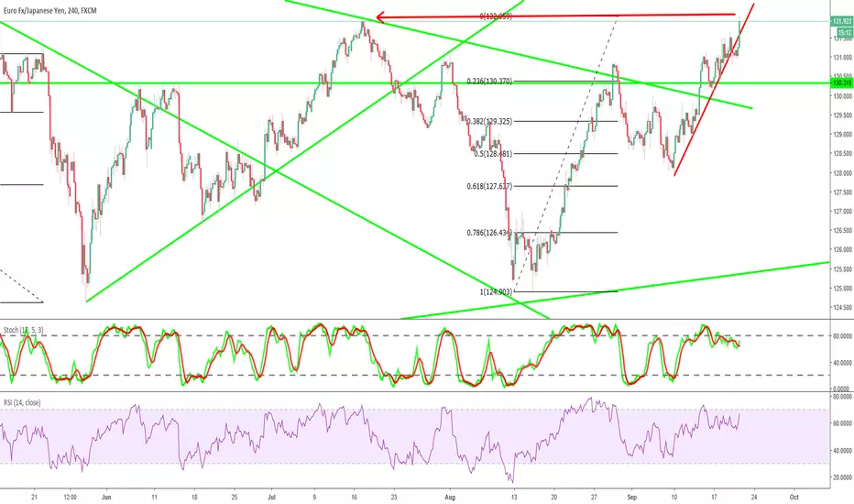Click the 27 label on the date axis
Screen dimensions: 854x504
click(x=594, y=497)
